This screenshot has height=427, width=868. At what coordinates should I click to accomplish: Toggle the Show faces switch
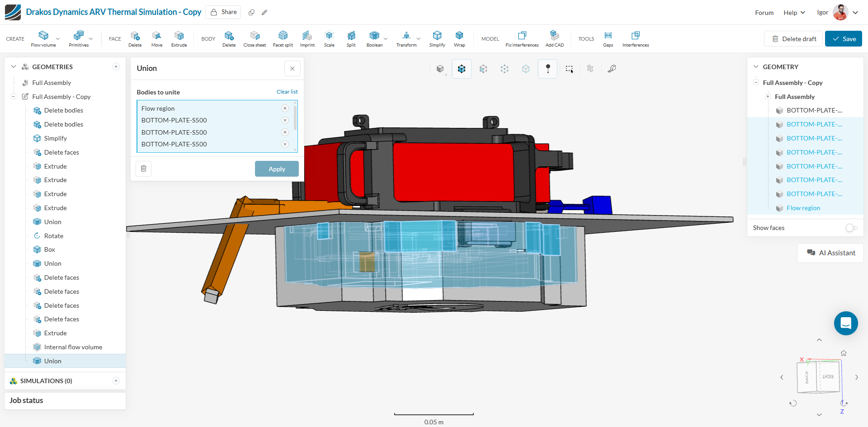[851, 228]
